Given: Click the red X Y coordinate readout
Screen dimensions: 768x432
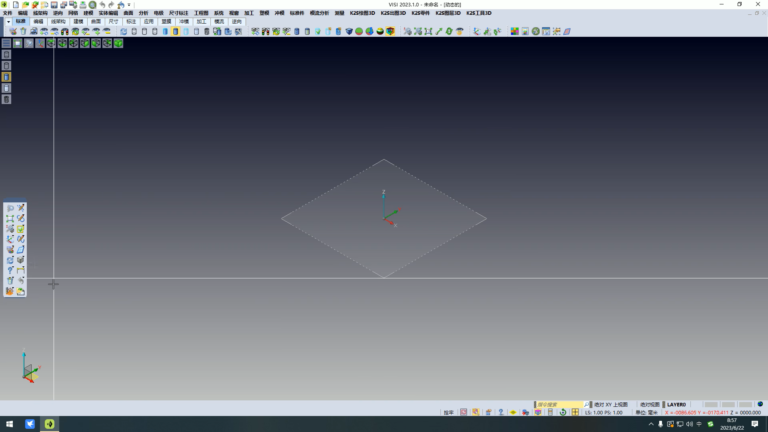Looking at the screenshot, I should [696, 412].
